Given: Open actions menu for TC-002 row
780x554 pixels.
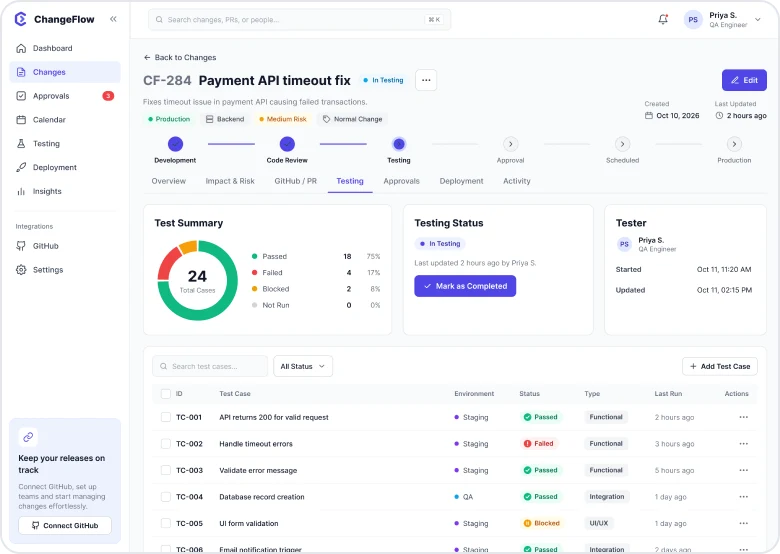Looking at the screenshot, I should [x=744, y=444].
